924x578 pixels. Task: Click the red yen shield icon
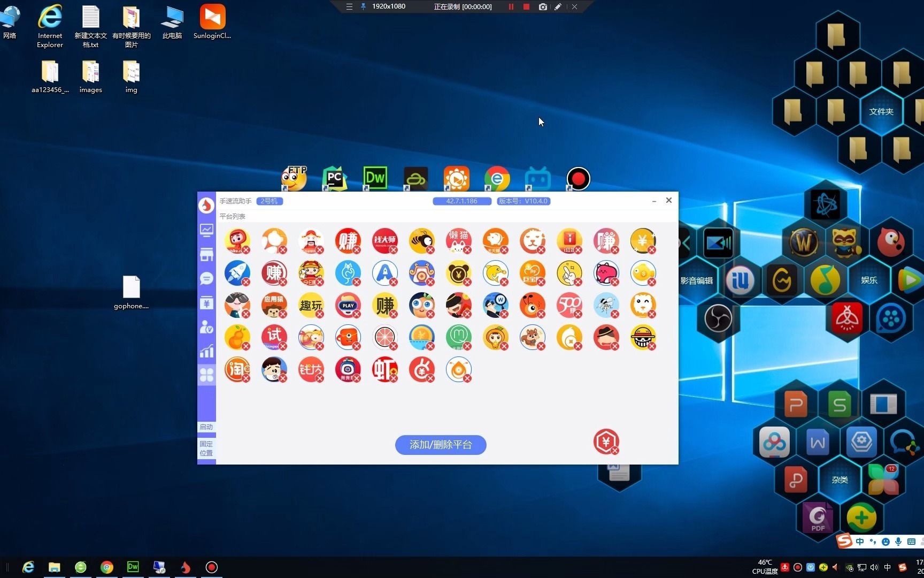point(606,442)
